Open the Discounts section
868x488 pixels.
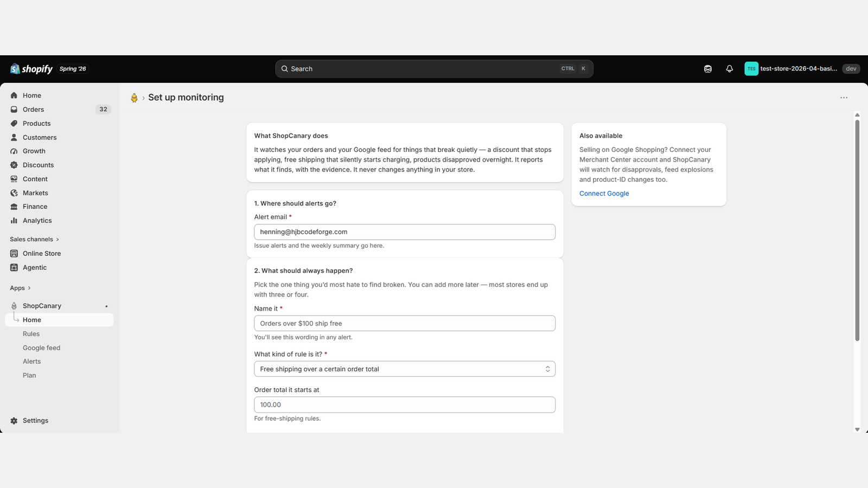38,165
